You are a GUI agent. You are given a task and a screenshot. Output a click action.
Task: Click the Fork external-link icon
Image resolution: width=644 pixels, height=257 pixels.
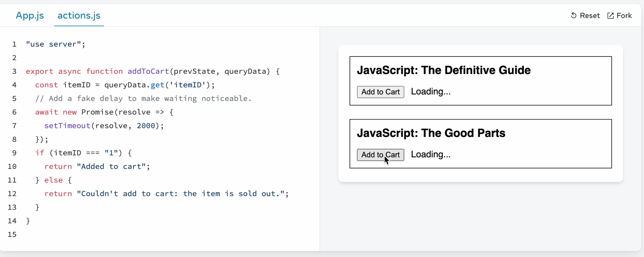tap(610, 16)
